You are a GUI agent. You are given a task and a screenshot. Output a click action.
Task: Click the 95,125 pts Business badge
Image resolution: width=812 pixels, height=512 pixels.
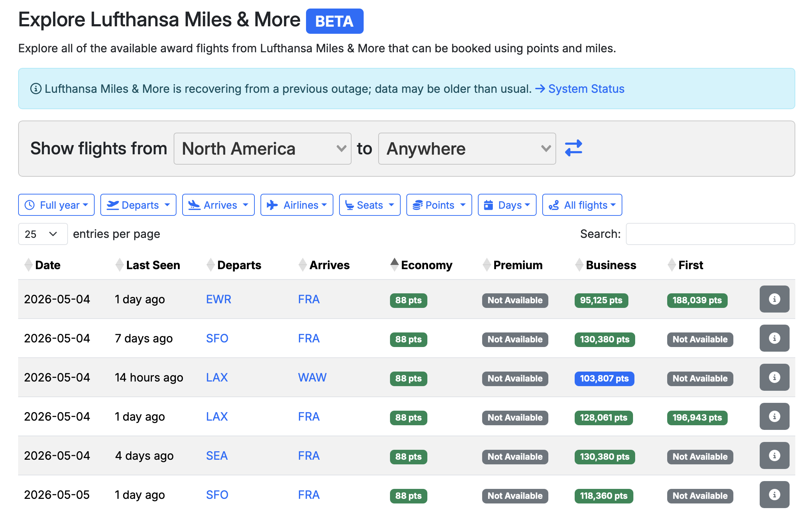(x=601, y=300)
